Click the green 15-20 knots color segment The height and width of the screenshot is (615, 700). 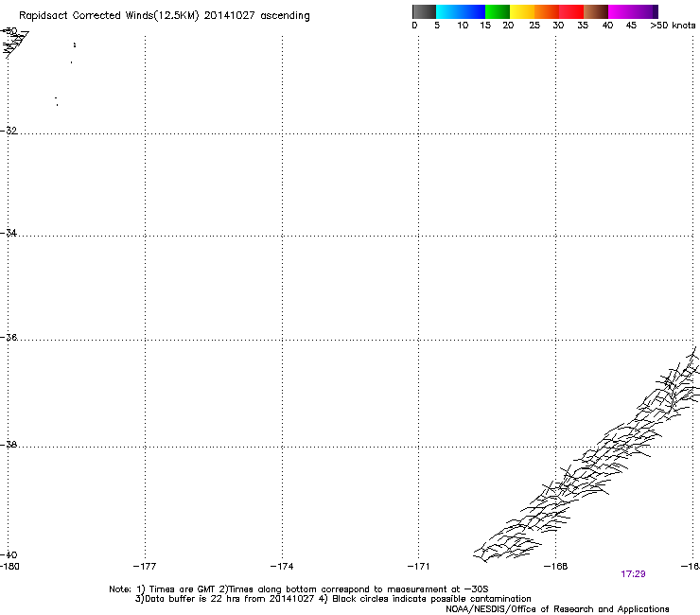(498, 11)
